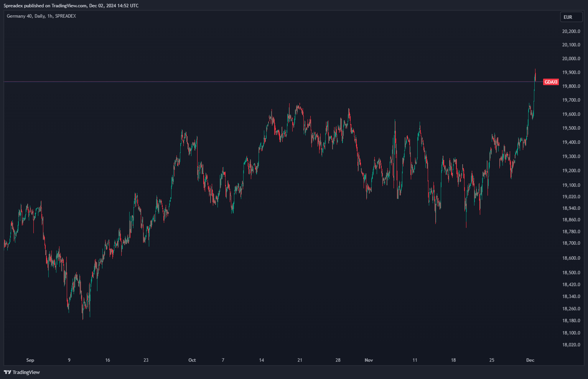Select the 19,300.0 price axis label
The width and height of the screenshot is (588, 379).
coord(571,157)
